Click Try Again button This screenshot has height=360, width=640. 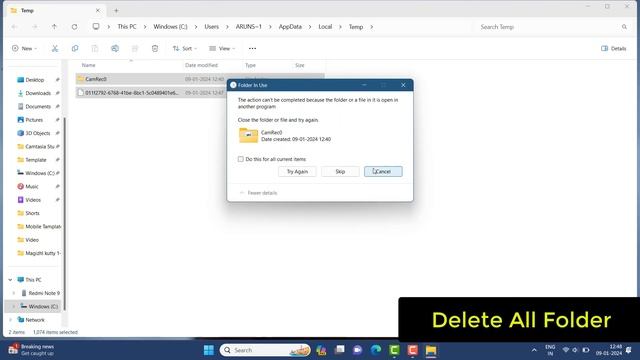tap(297, 172)
